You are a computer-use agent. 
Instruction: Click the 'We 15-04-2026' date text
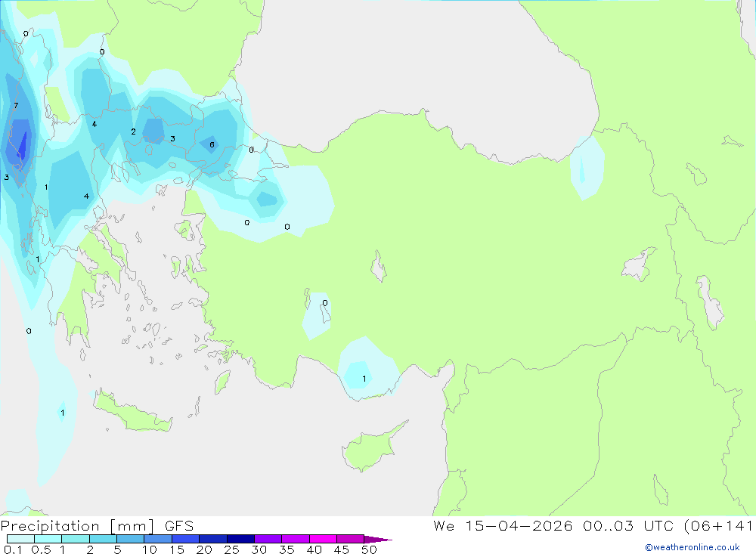503,525
